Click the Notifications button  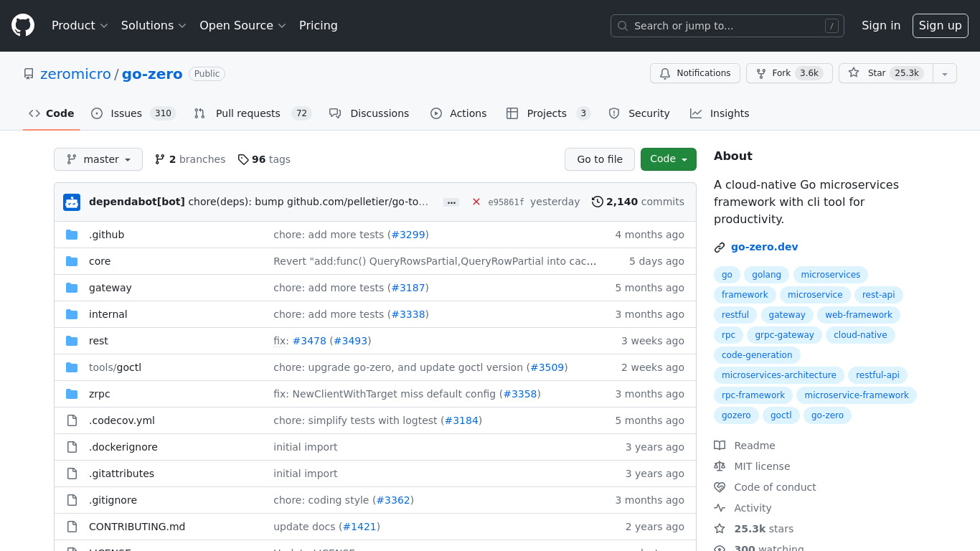[x=694, y=73]
